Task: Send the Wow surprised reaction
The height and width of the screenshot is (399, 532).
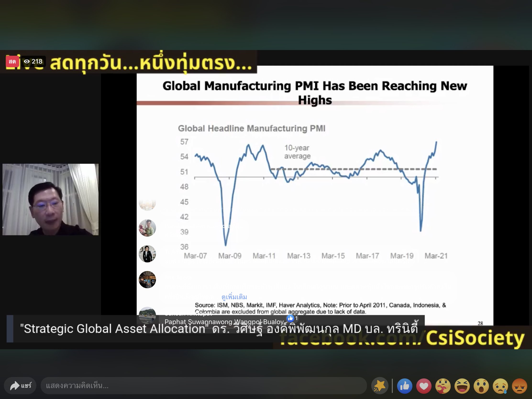Action: pos(481,386)
